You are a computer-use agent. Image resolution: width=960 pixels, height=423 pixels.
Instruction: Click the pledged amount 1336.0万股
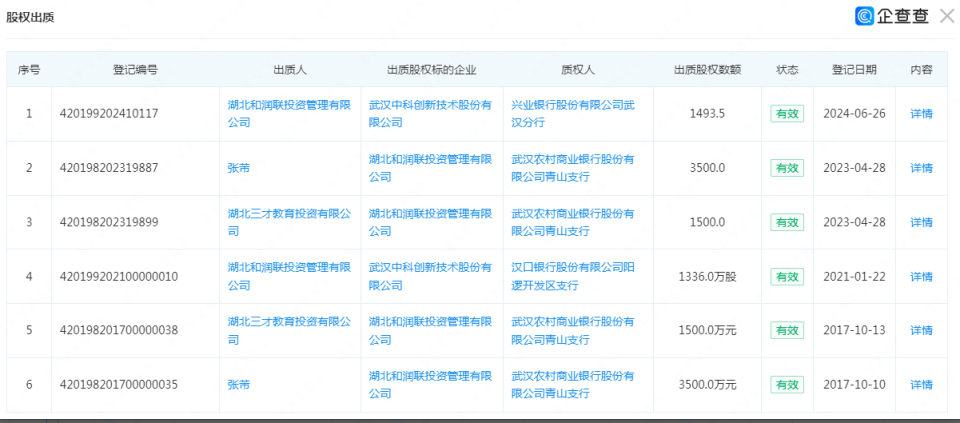click(x=707, y=277)
